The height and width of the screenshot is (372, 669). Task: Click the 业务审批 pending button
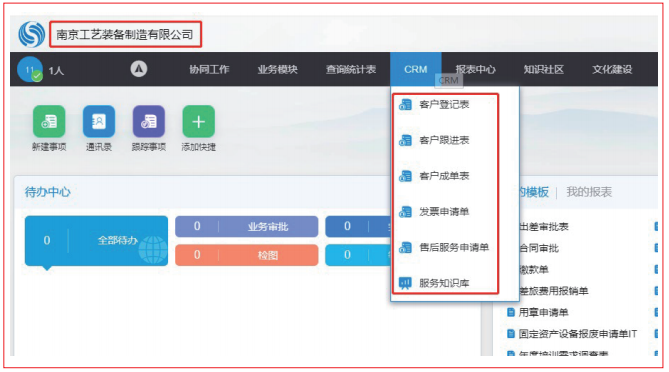(247, 227)
